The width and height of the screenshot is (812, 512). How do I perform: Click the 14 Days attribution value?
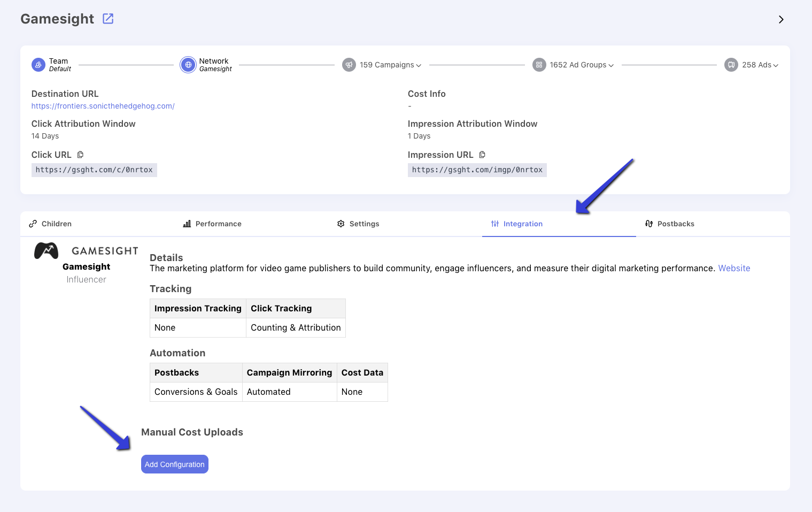click(45, 136)
